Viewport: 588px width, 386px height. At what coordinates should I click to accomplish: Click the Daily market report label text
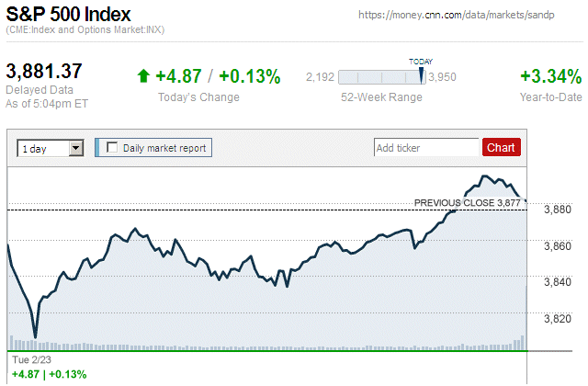point(164,147)
